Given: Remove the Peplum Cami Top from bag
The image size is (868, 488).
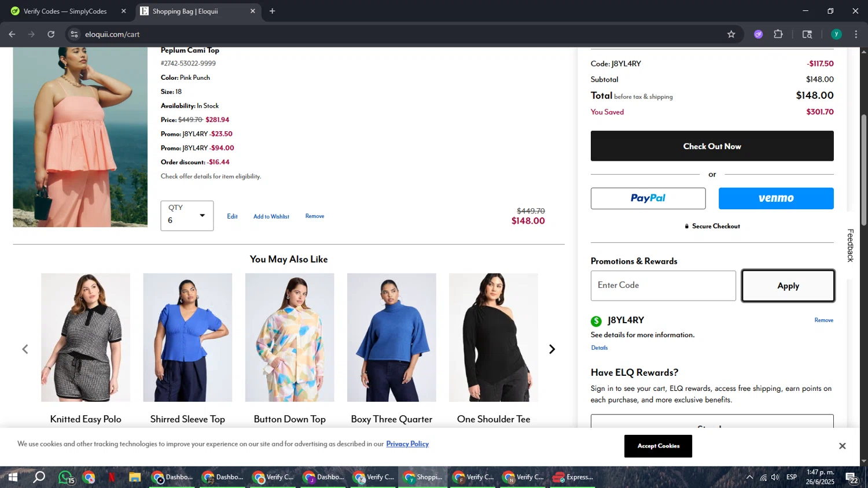Looking at the screenshot, I should (x=315, y=216).
